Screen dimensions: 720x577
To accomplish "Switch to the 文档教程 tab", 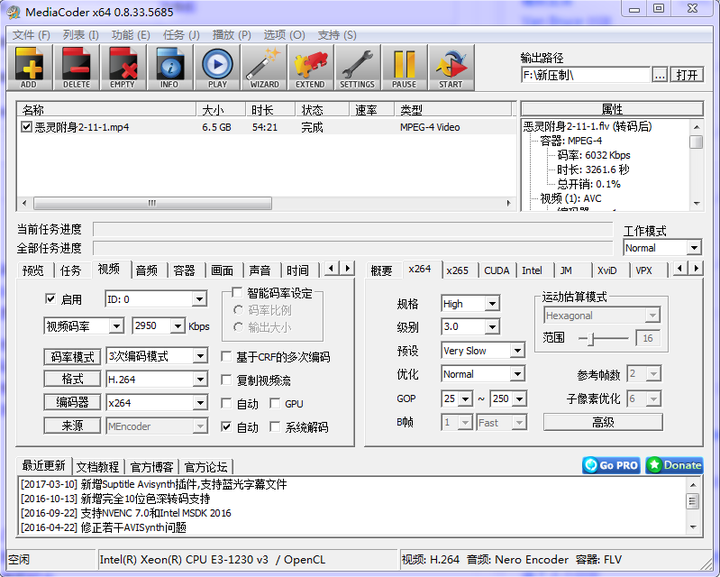I will [97, 467].
